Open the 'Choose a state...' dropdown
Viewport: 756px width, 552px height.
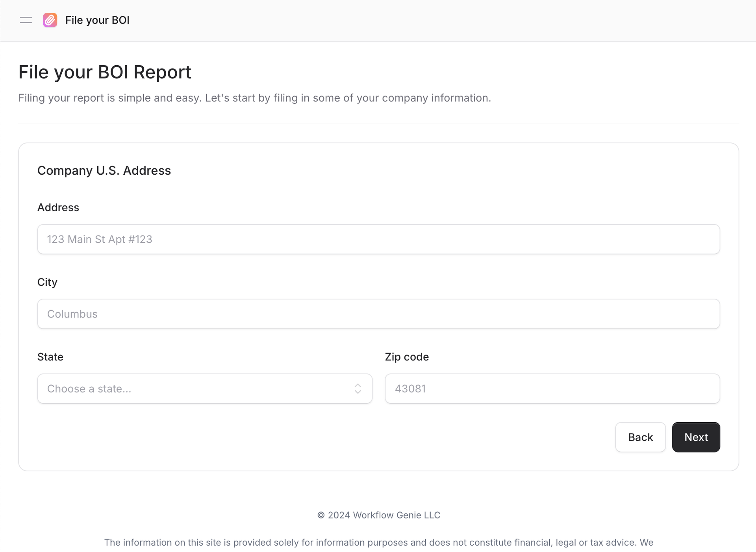pos(197,389)
